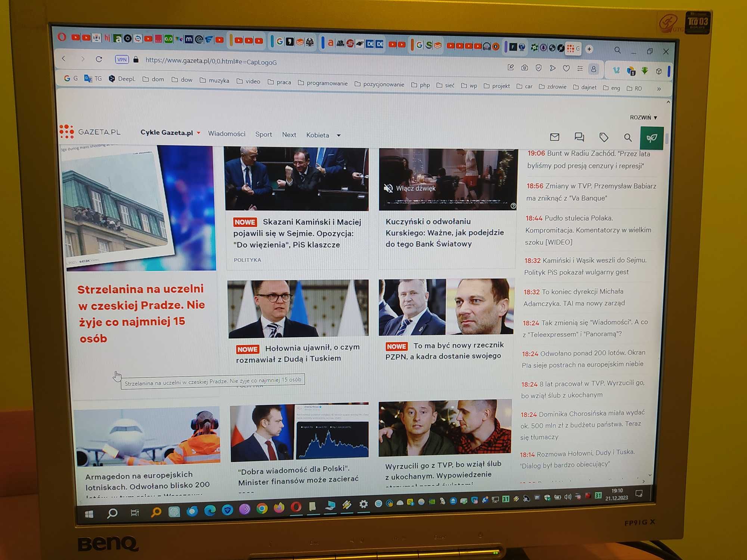Switch to the active gazeta.pl tab
This screenshot has height=560, width=747.
pyautogui.click(x=573, y=48)
